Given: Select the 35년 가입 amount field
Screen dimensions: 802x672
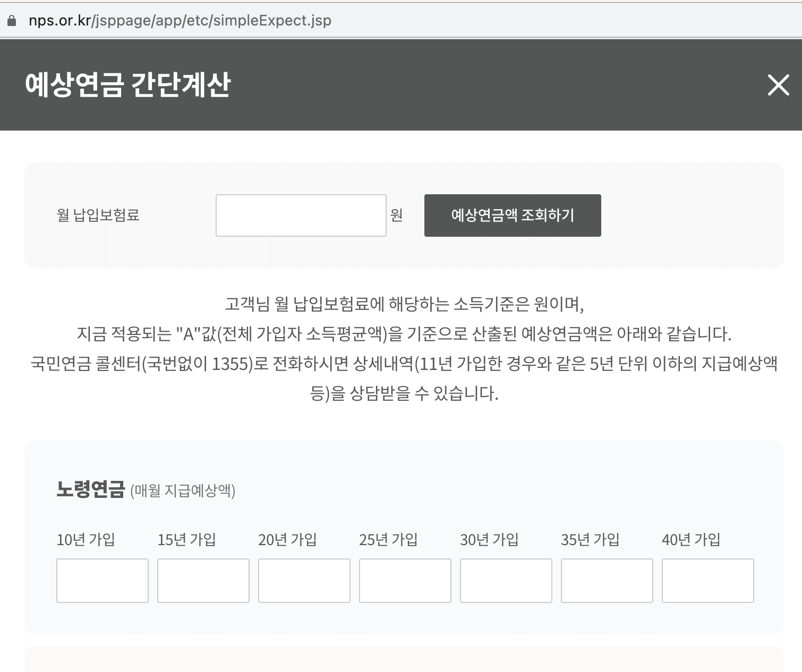Looking at the screenshot, I should [x=606, y=581].
